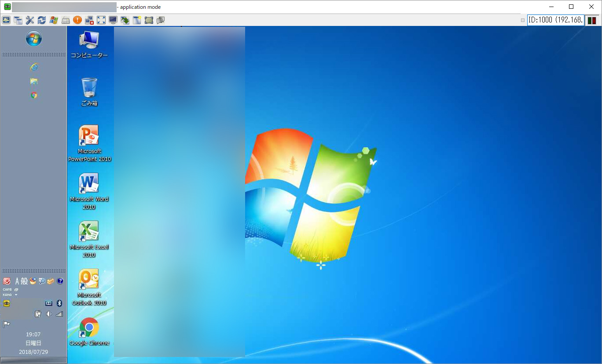This screenshot has width=602, height=364.
Task: Click the window with green arrow icon
Action: click(125, 20)
